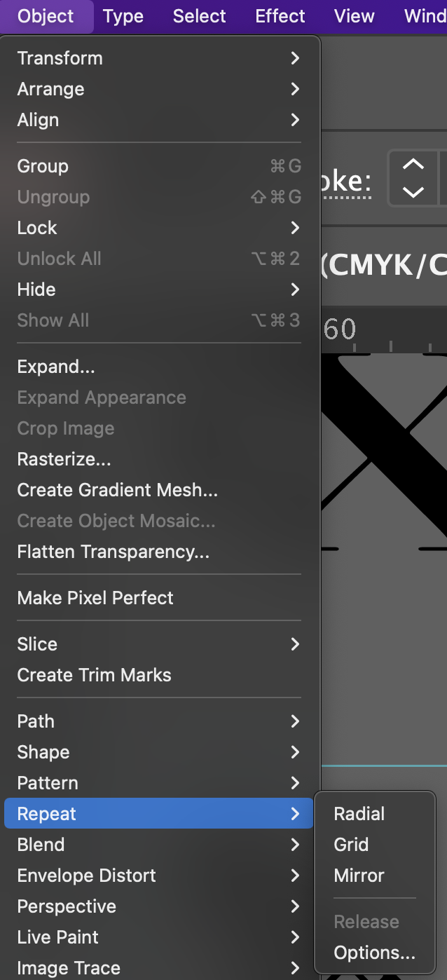Expand the Arrange submenu
447x980 pixels.
[159, 89]
